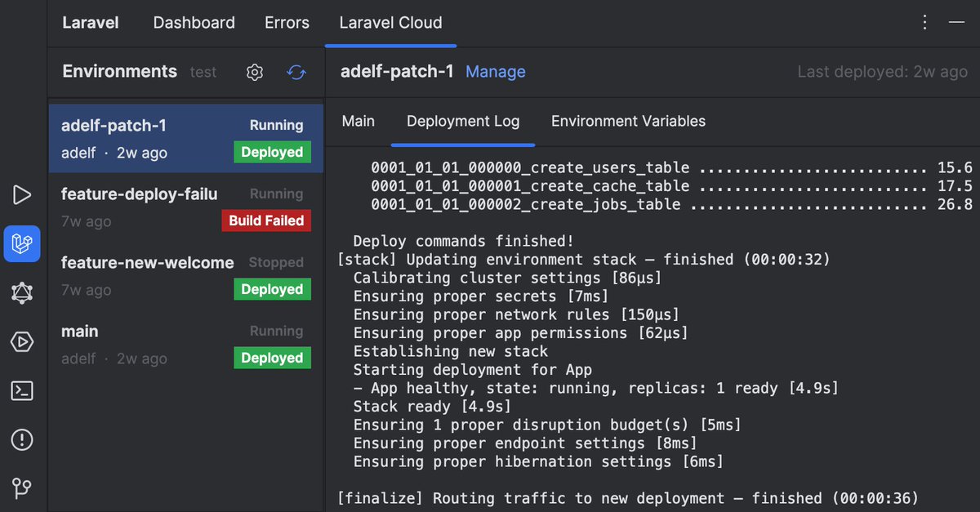Click 'Ensuring proper app permissions' log line
This screenshot has height=512, width=980.
(520, 333)
